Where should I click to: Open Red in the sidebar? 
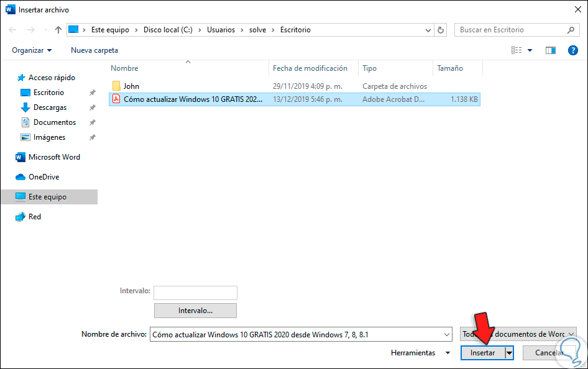[28, 217]
